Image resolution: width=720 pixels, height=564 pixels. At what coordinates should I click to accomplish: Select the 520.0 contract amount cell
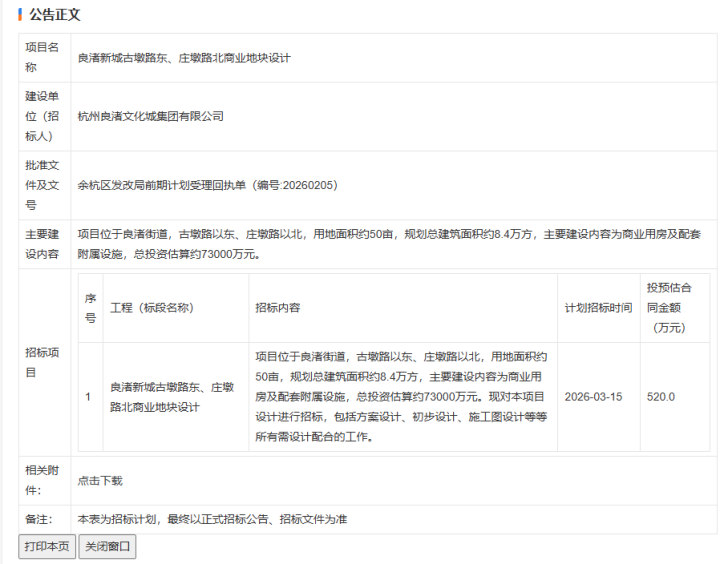[x=661, y=397]
